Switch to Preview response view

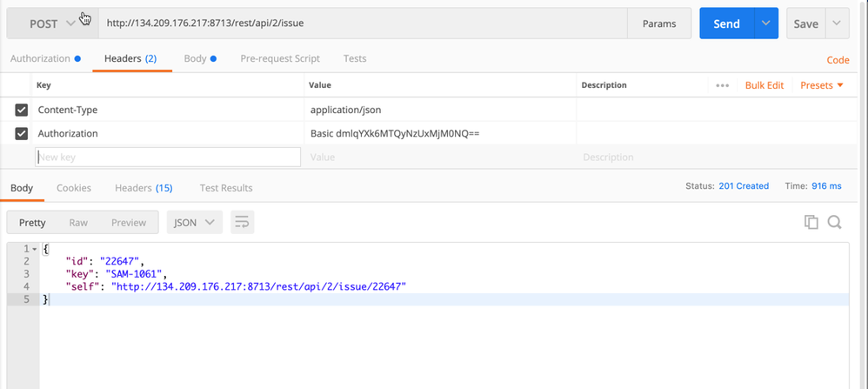(x=129, y=222)
